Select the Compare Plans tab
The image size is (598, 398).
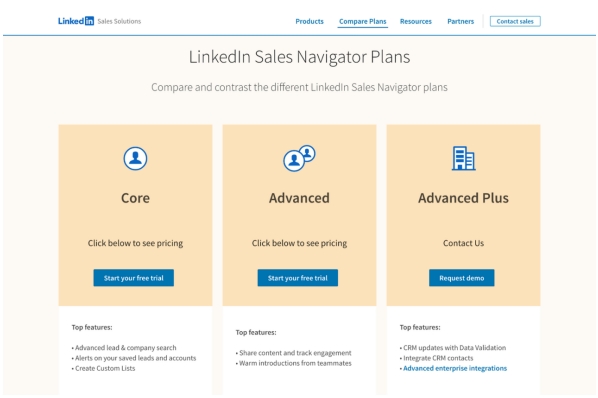pos(363,21)
